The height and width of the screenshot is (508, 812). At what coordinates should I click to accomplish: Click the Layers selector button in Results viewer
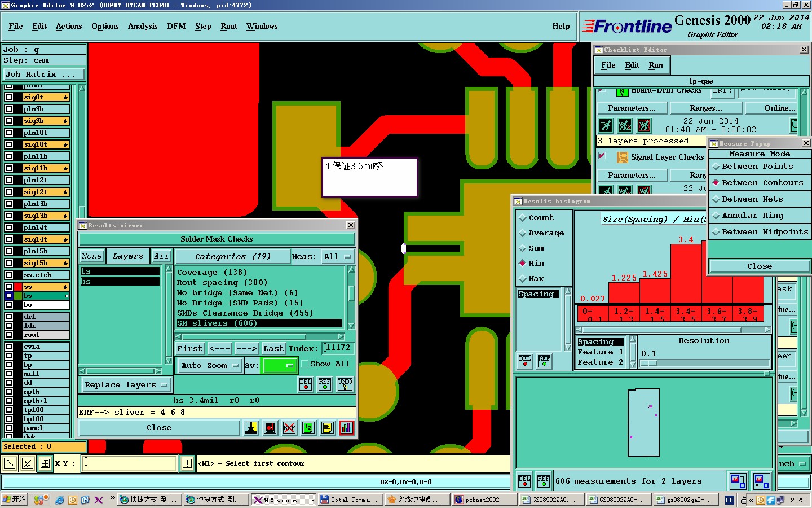[x=128, y=256]
